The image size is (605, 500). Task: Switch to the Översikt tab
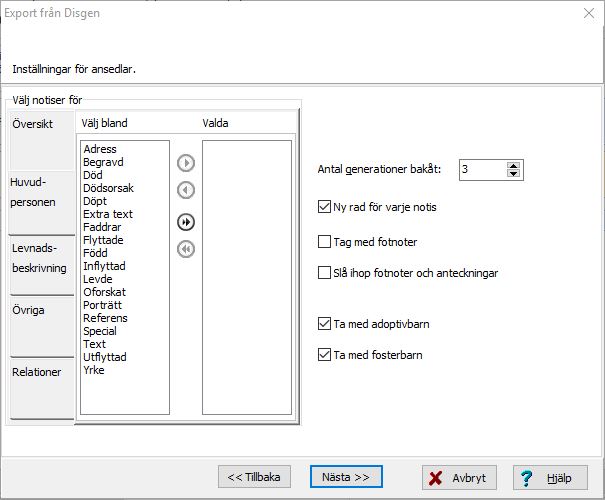click(41, 140)
